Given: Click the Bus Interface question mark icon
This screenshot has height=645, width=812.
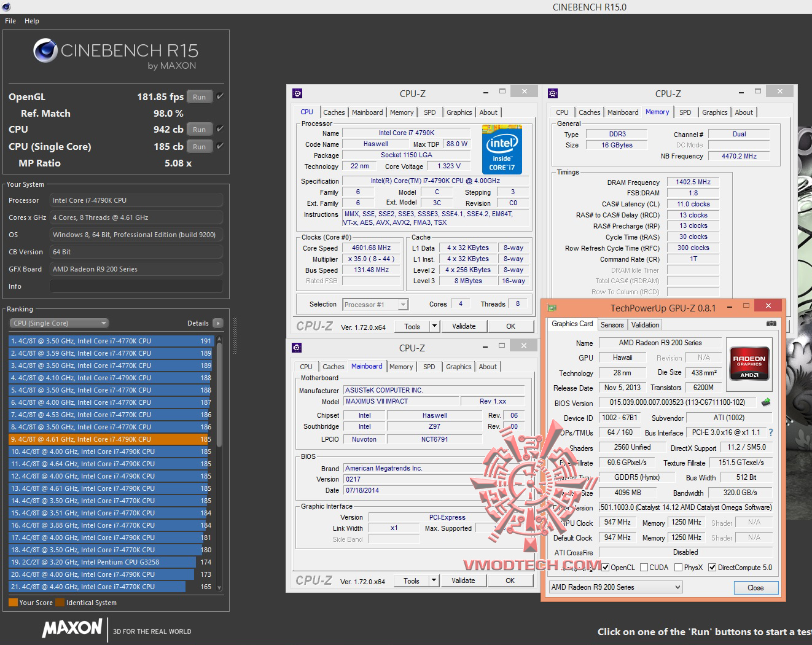Looking at the screenshot, I should (771, 432).
